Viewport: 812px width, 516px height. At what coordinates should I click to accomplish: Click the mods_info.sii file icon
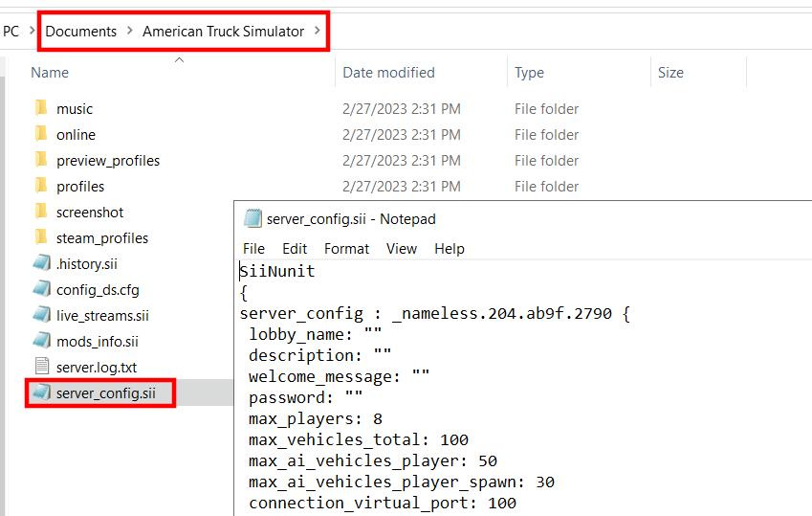pyautogui.click(x=42, y=341)
